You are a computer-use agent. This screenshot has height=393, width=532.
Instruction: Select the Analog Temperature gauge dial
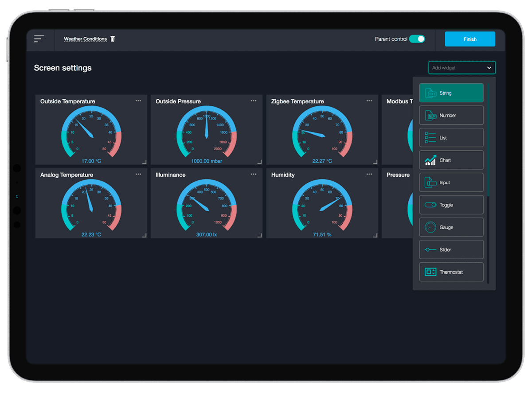click(x=91, y=206)
